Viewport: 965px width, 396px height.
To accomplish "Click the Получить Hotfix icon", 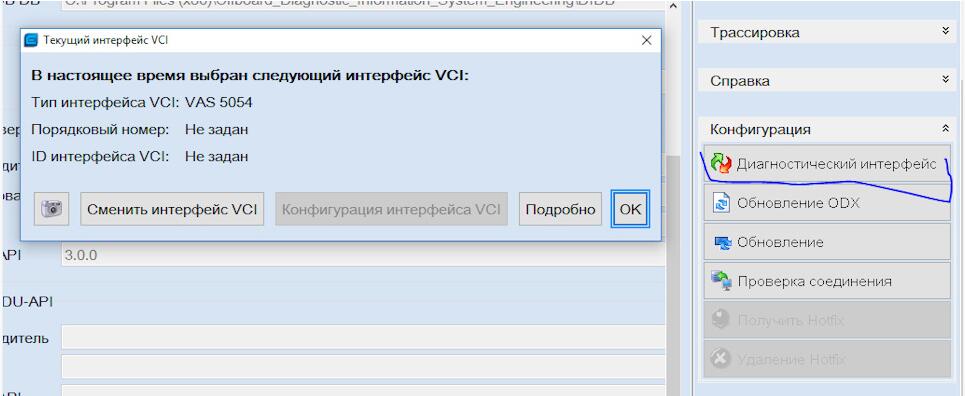I will coord(720,320).
